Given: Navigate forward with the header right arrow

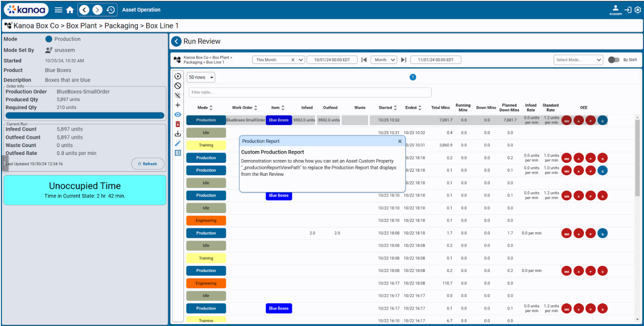Looking at the screenshot, I should 97,10.
